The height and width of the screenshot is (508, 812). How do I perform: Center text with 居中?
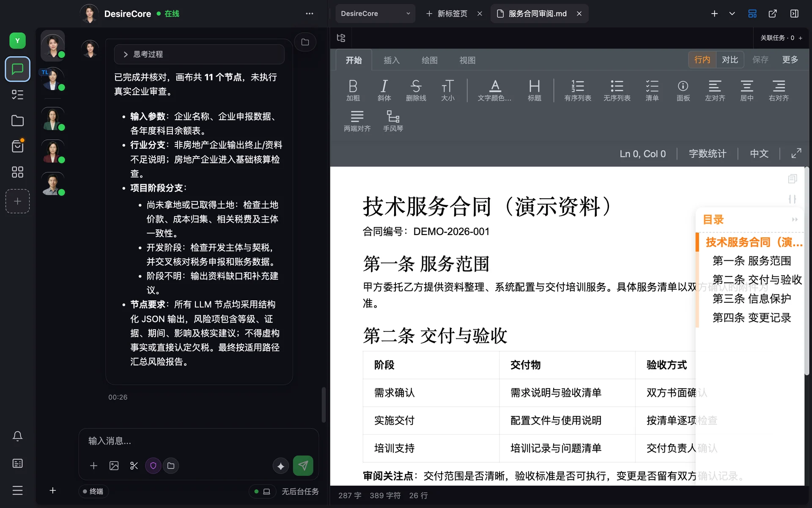[x=746, y=91]
